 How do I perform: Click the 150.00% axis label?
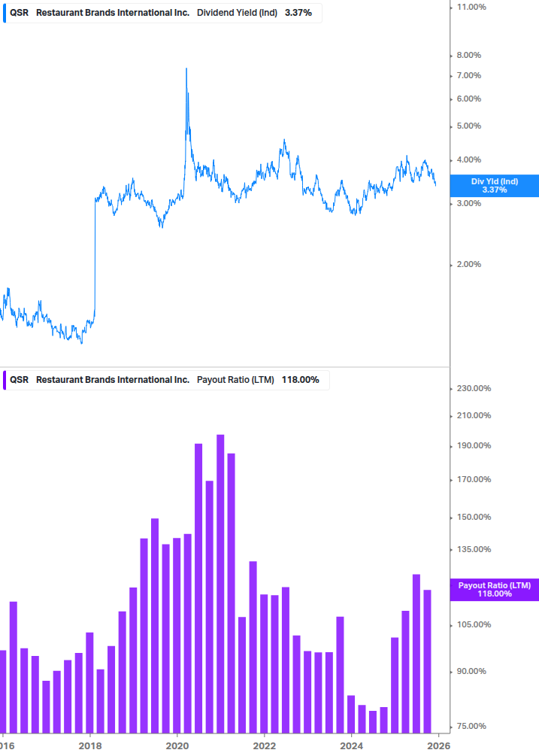pos(474,517)
